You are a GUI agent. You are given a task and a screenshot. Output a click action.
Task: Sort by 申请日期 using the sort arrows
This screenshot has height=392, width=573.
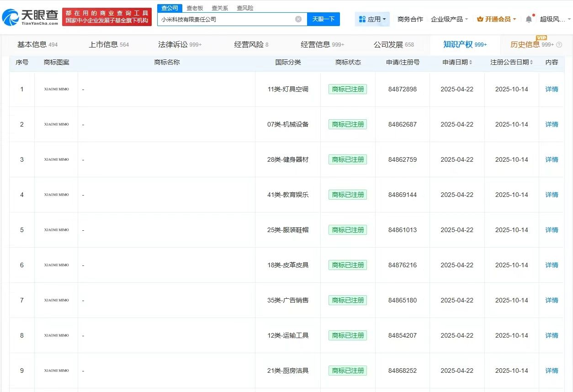(470, 62)
